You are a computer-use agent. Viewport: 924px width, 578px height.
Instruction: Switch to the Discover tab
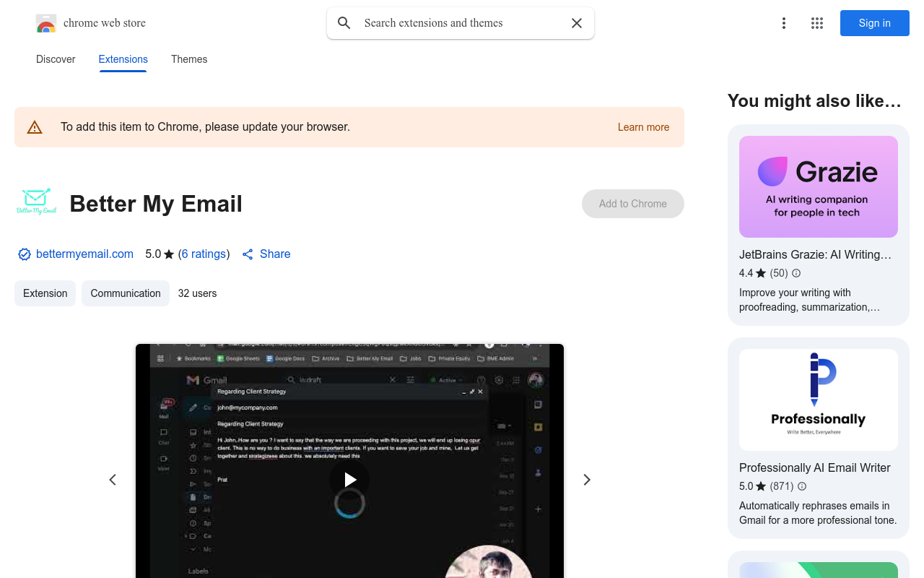pos(56,59)
